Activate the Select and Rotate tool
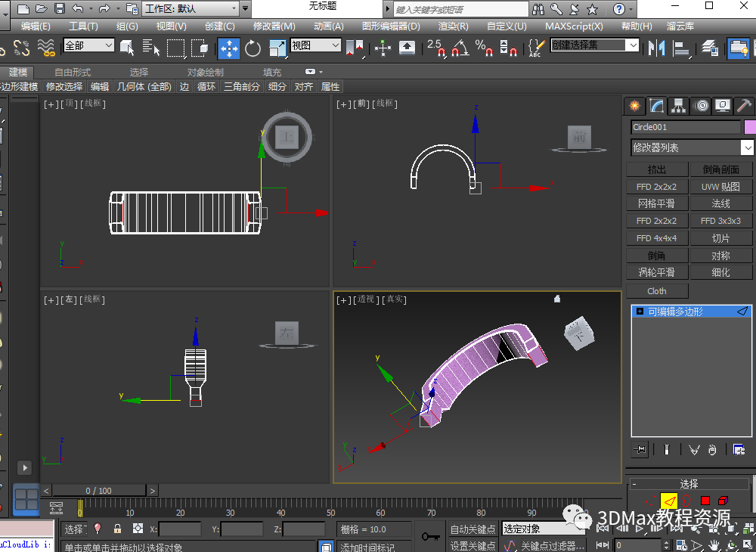The image size is (756, 552). (x=253, y=48)
